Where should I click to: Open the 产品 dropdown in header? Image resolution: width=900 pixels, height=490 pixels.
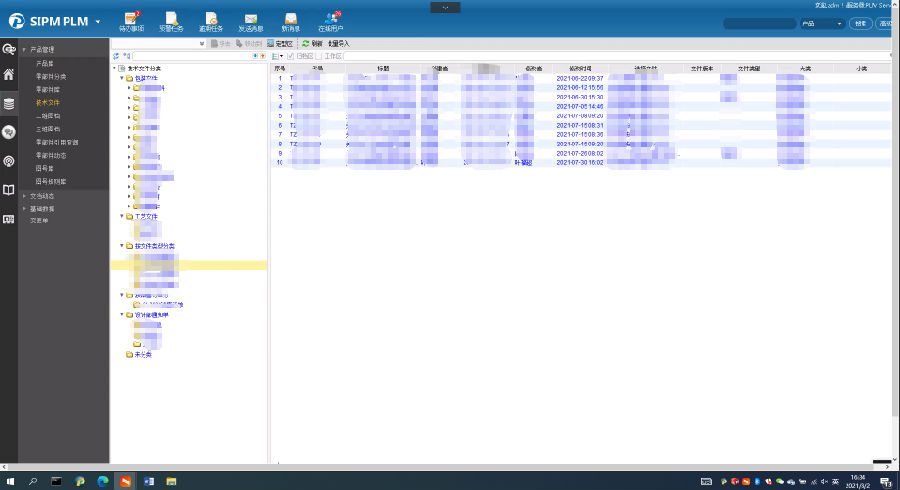822,24
